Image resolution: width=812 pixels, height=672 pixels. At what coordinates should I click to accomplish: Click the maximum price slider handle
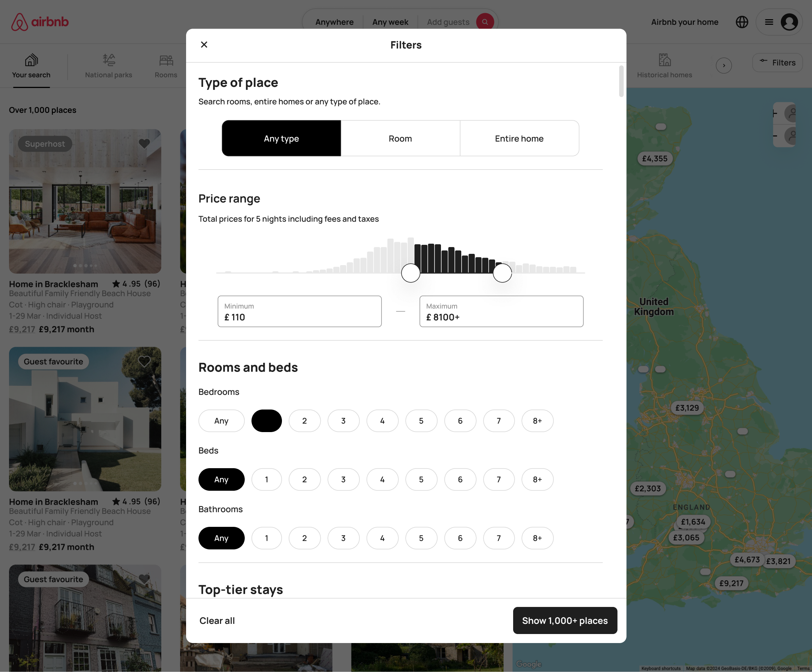502,273
